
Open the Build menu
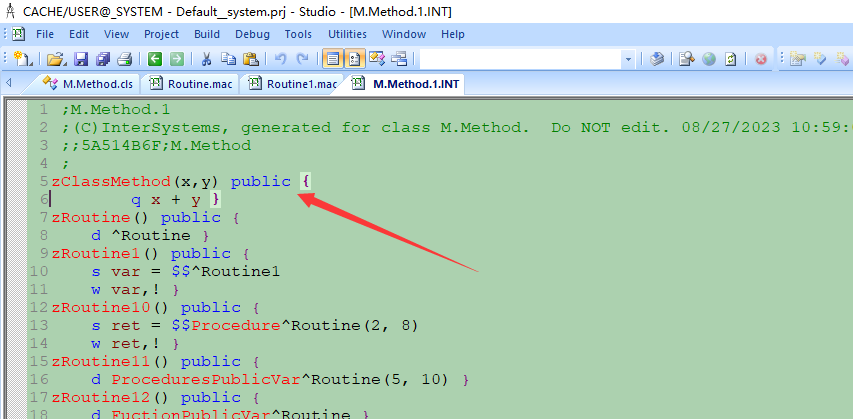coord(207,34)
